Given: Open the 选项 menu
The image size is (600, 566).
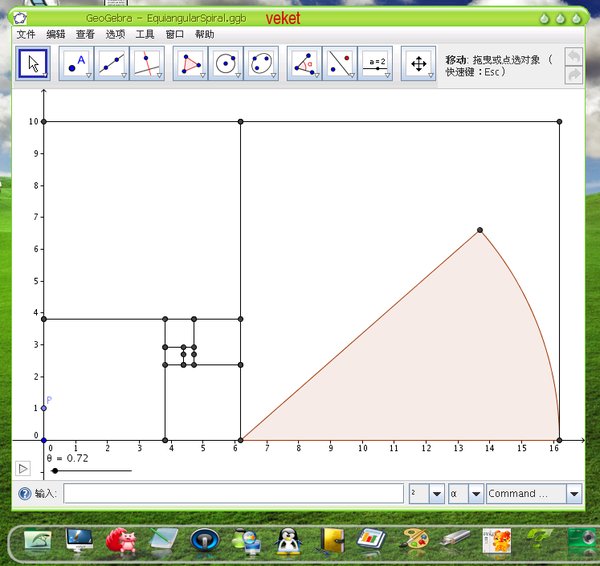Looking at the screenshot, I should coord(115,34).
